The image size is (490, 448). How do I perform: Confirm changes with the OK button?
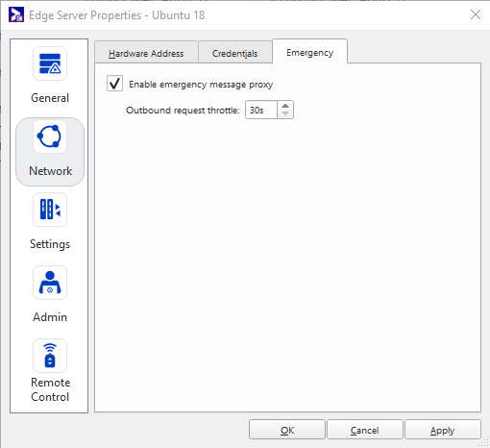point(287,430)
